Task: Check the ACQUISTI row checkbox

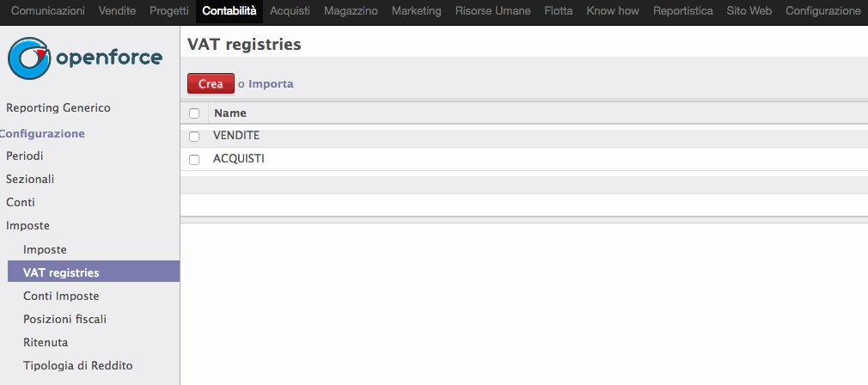Action: [194, 159]
